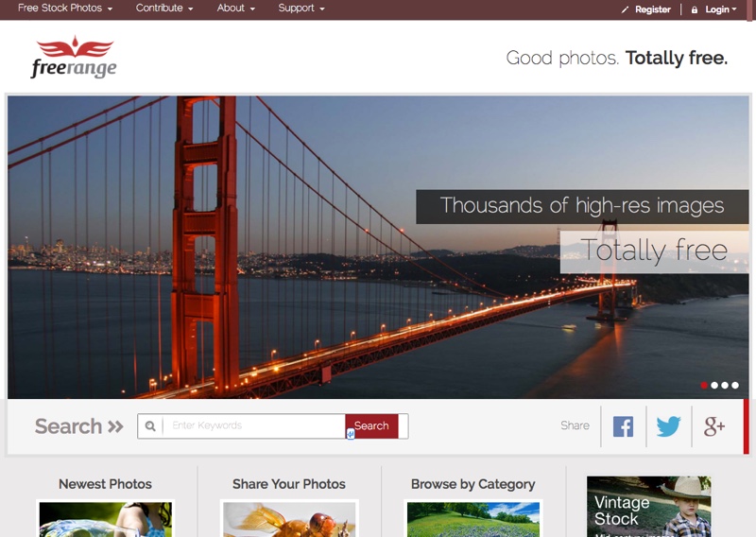Switch to the second slideshow dot

click(x=714, y=385)
